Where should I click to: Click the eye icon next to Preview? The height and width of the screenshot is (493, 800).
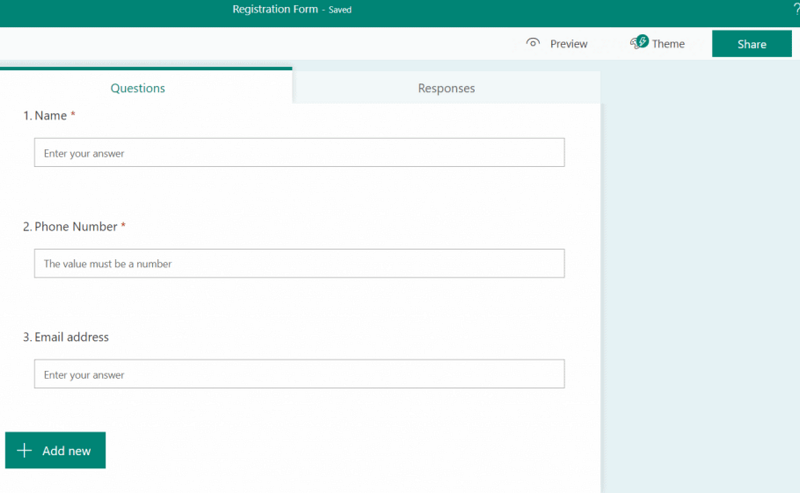(533, 43)
